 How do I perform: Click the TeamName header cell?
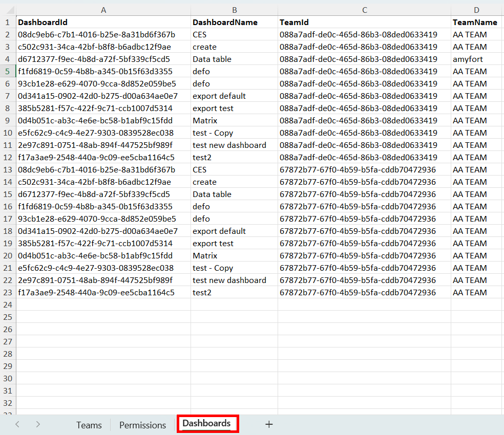pos(477,22)
